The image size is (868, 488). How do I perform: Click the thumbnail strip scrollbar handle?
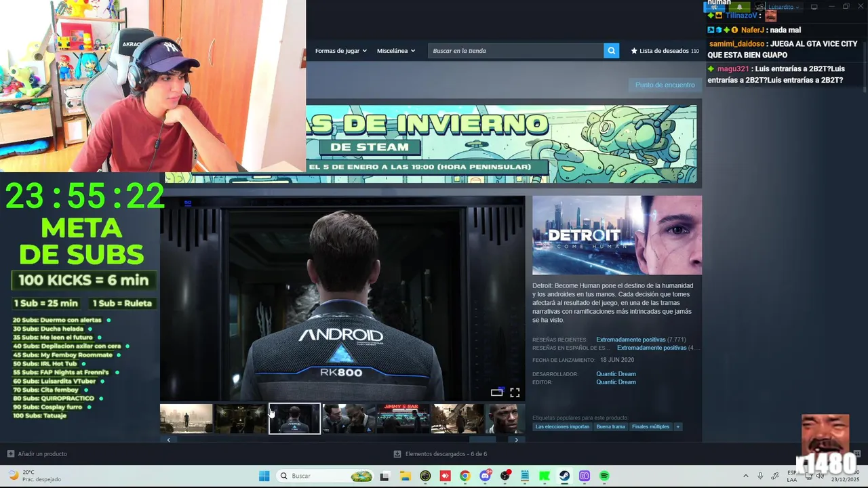tap(482, 440)
